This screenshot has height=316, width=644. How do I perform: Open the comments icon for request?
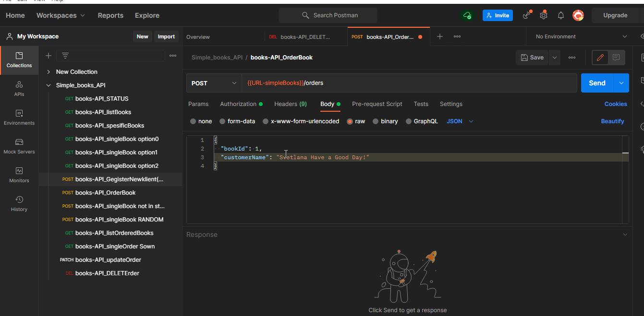[616, 58]
